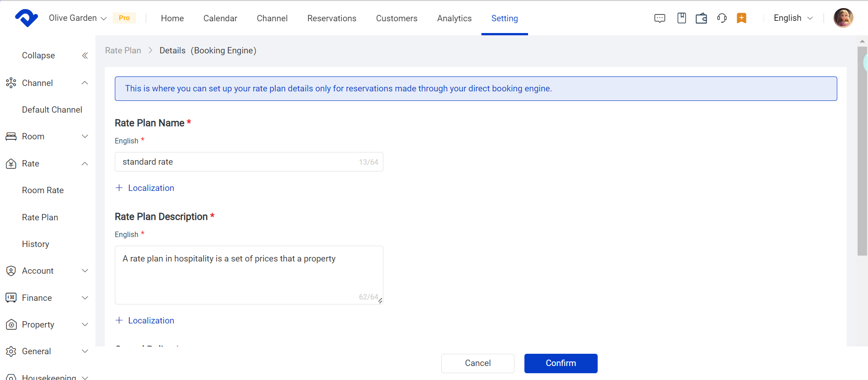Image resolution: width=868 pixels, height=380 pixels.
Task: Switch to the Reservations tab
Action: pos(331,19)
